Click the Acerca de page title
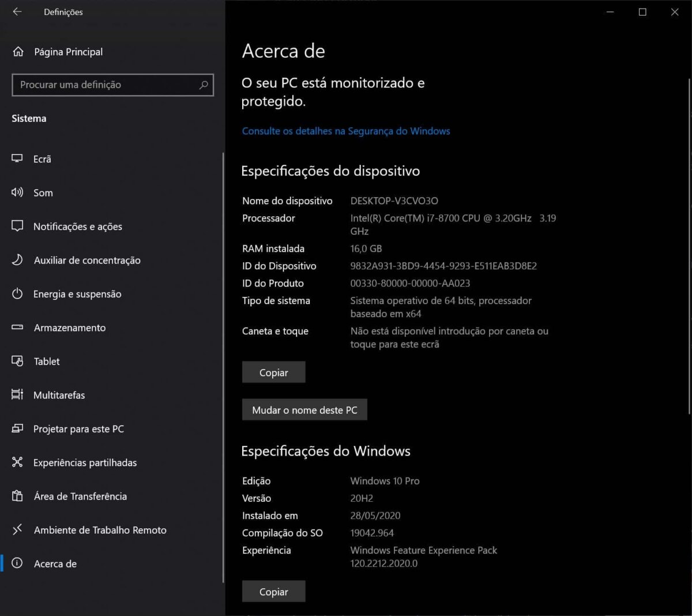Viewport: 692px width, 616px height. pos(284,51)
